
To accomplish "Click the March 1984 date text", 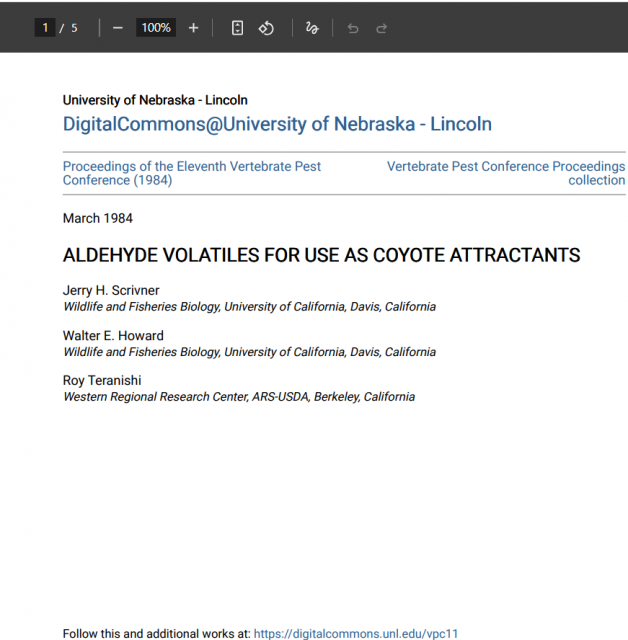I will pyautogui.click(x=98, y=218).
